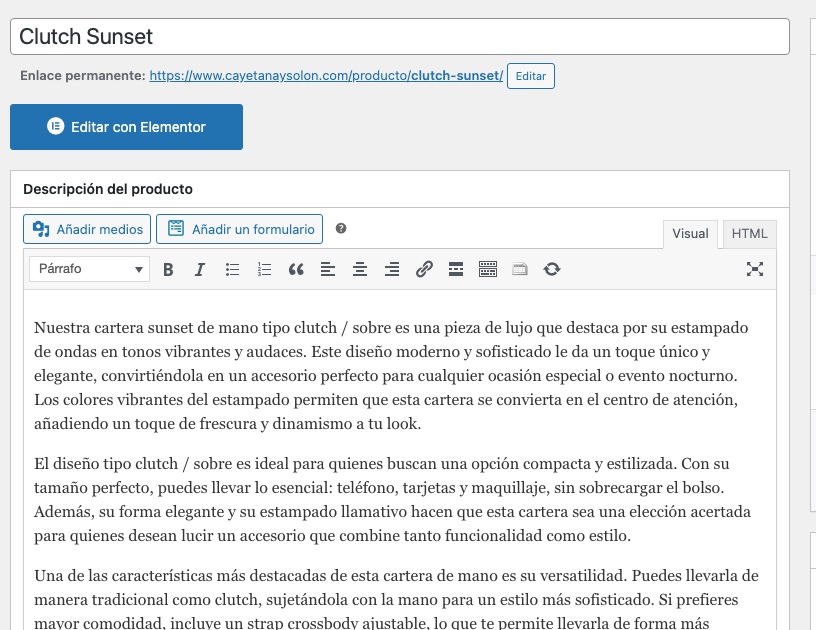816x630 pixels.
Task: Click the paragraph starting 'Una de las características'
Action: click(397, 599)
